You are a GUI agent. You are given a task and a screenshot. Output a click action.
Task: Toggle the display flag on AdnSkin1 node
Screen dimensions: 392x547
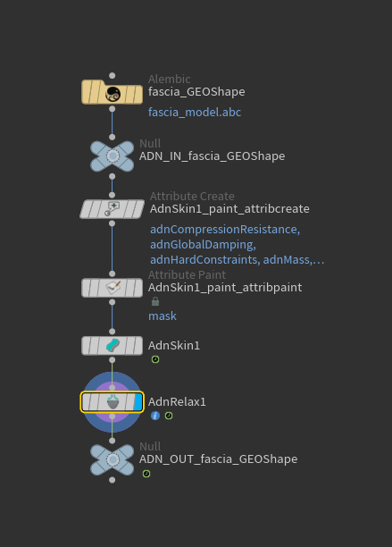pyautogui.click(x=138, y=346)
